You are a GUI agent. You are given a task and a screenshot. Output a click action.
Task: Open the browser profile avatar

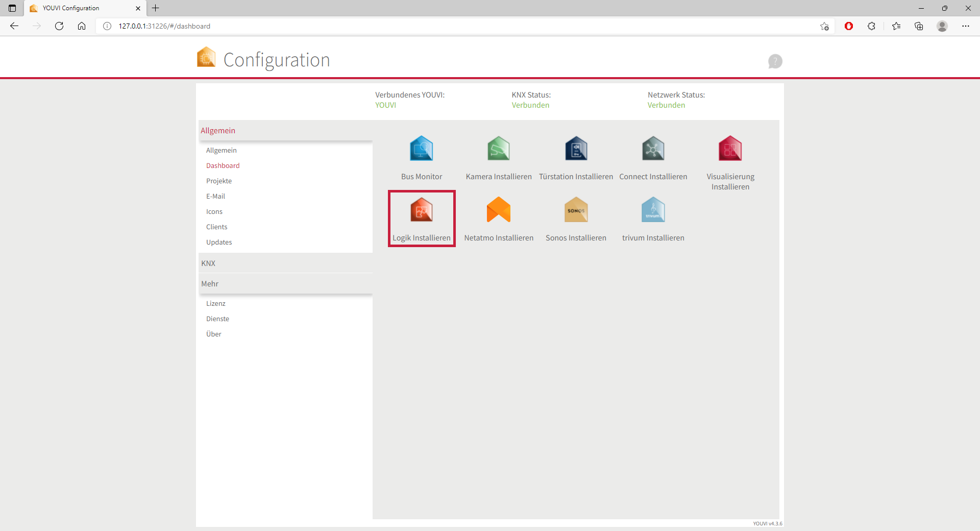942,26
